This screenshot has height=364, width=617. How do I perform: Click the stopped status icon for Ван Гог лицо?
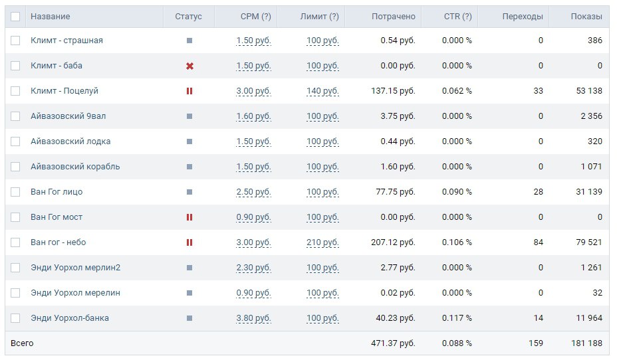click(x=189, y=192)
